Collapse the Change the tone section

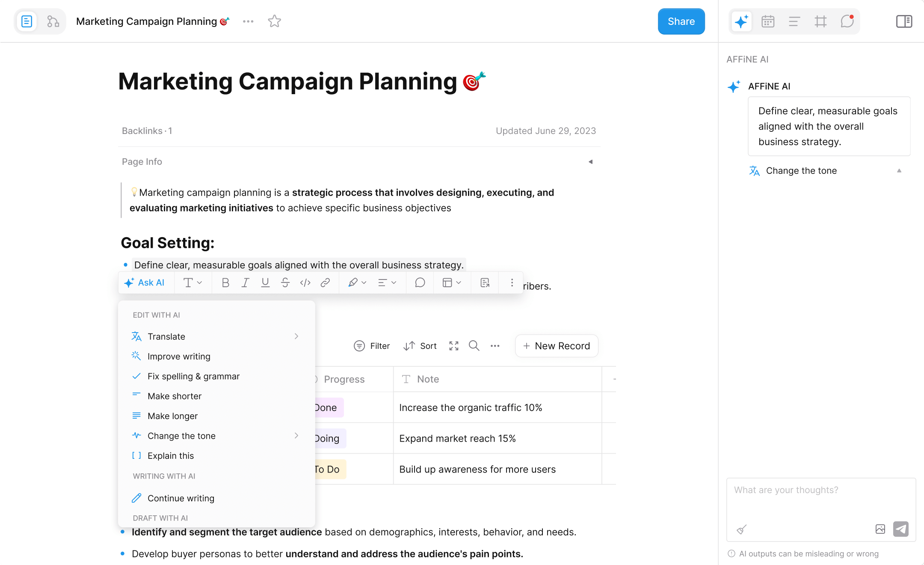tap(899, 171)
